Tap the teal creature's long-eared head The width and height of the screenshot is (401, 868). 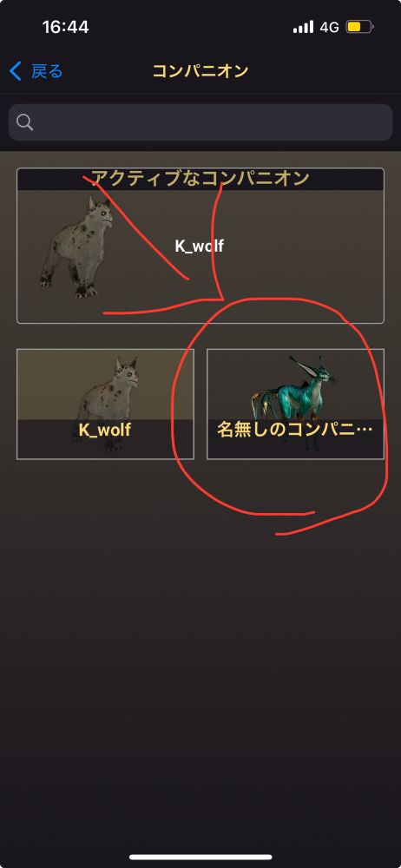(x=313, y=371)
